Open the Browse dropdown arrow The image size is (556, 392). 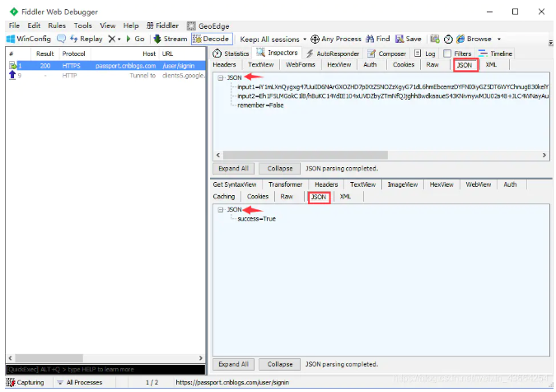[499, 39]
